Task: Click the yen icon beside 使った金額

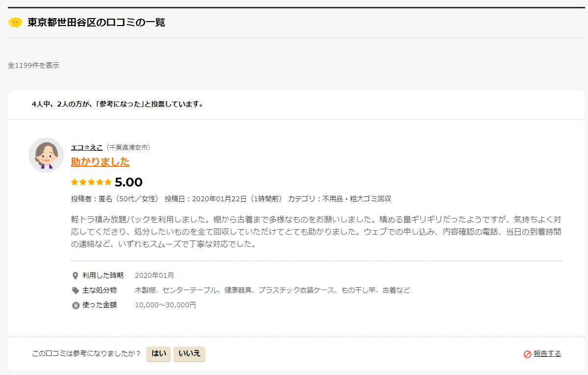Action: tap(75, 305)
